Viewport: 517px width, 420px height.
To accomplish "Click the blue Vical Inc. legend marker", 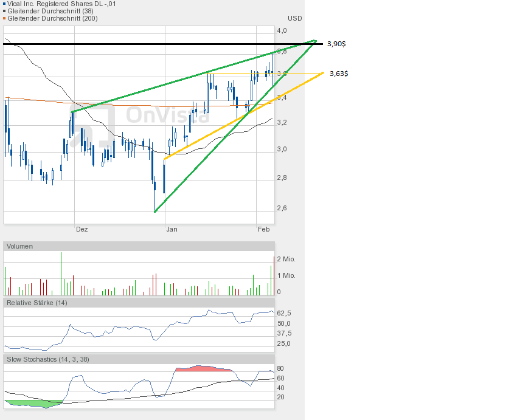I will 4,4.
